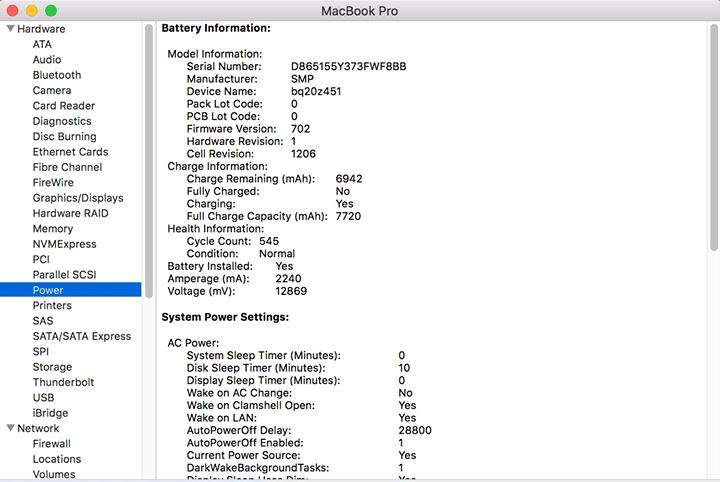
Task: Click the Model Information label
Action: click(x=214, y=54)
